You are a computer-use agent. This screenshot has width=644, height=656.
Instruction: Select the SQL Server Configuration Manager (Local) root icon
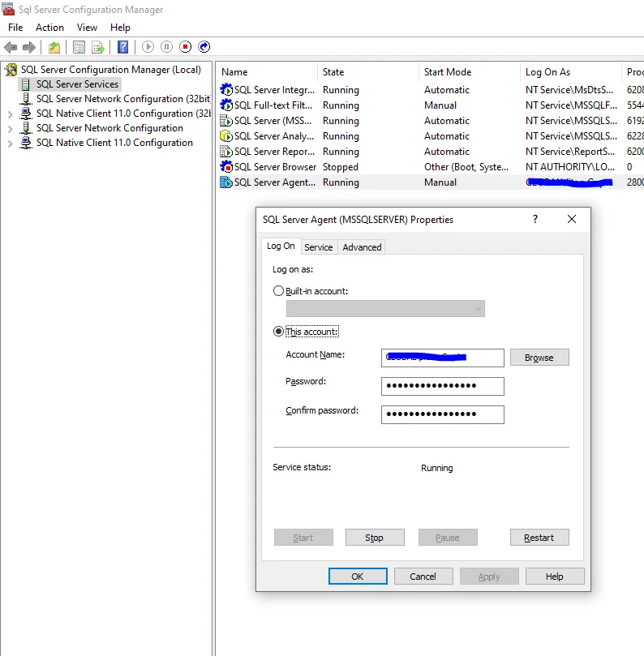11,70
